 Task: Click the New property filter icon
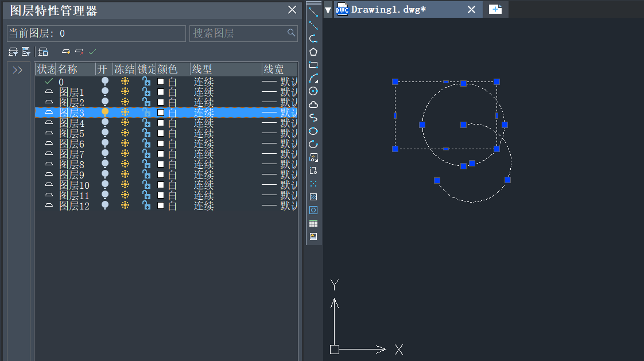(13, 52)
